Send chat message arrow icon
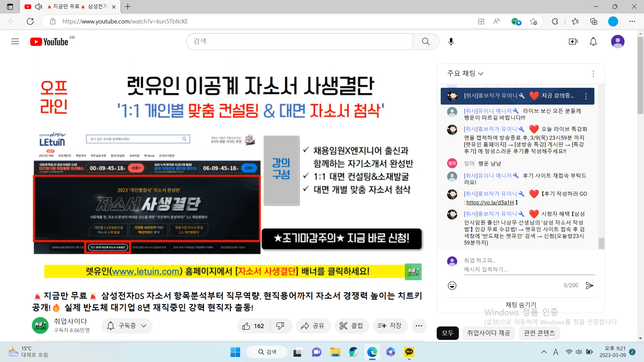The width and height of the screenshot is (644, 362). click(589, 286)
